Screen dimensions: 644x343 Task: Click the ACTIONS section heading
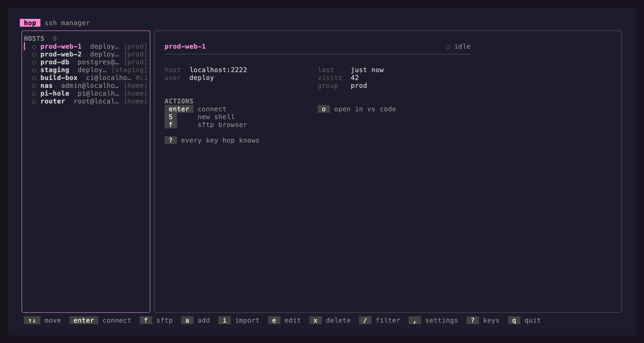[179, 101]
